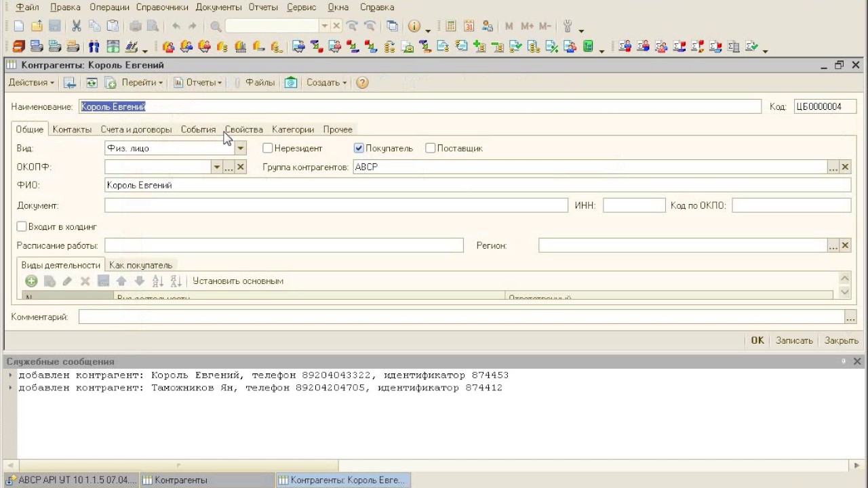Open the Справочники menu
868x488 pixels.
pos(163,7)
